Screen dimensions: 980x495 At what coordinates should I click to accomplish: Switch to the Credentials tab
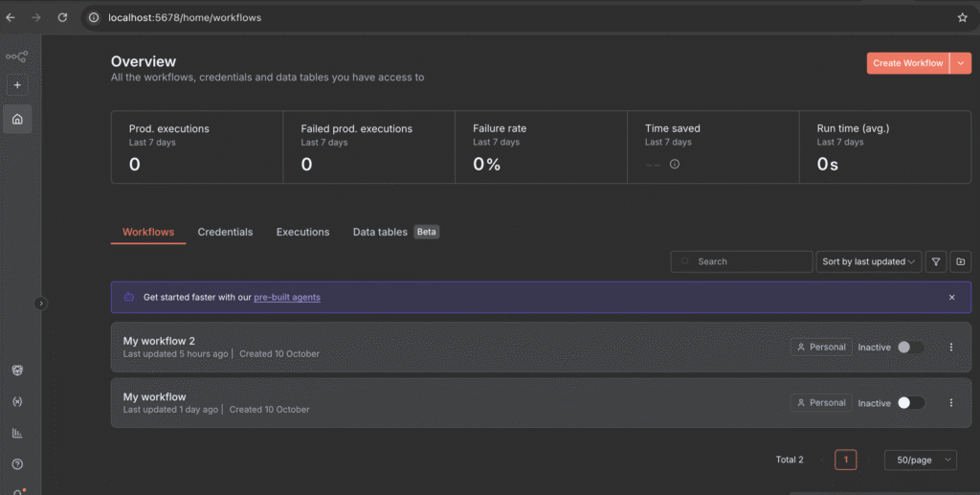(x=225, y=233)
